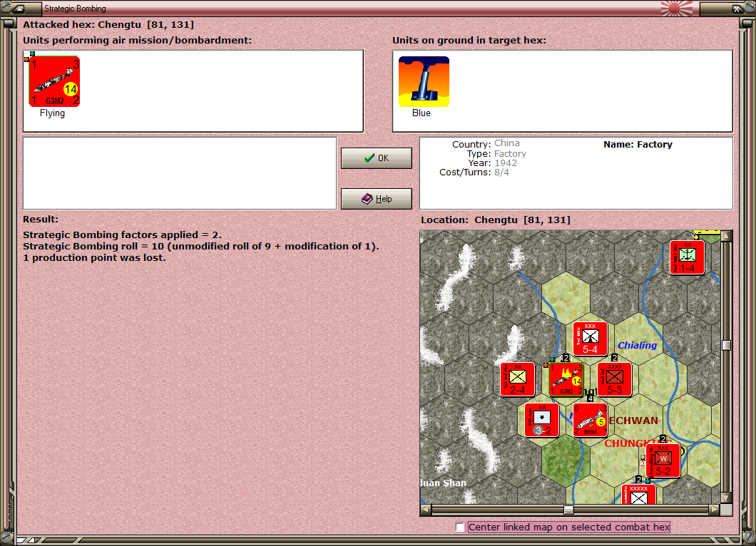Click the OK button
Image resolution: width=756 pixels, height=546 pixels.
coord(376,158)
